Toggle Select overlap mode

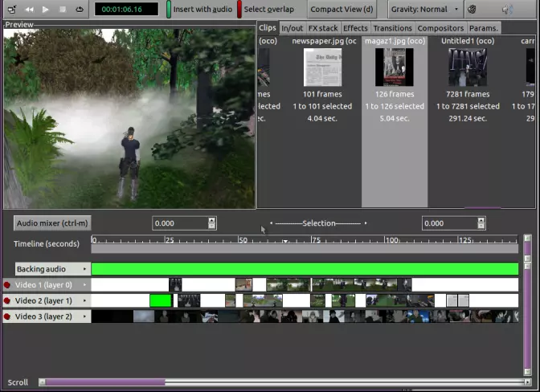(265, 10)
